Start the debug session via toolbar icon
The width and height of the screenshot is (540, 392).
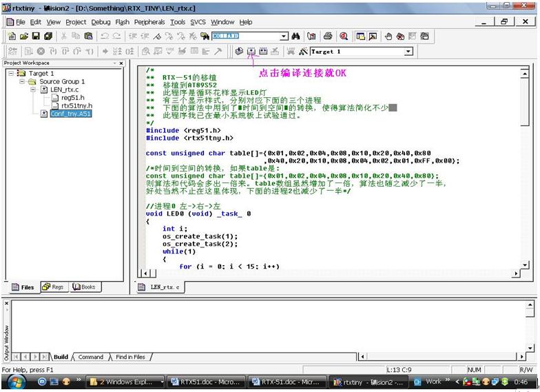pos(343,36)
